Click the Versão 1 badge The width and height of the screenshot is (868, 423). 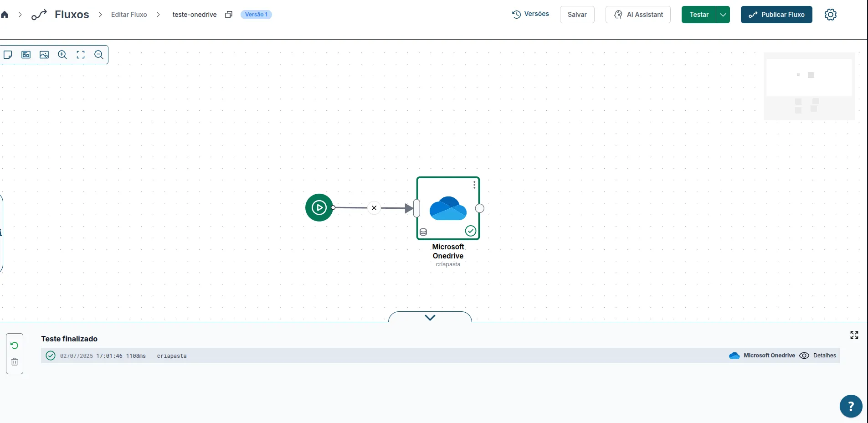(x=256, y=15)
